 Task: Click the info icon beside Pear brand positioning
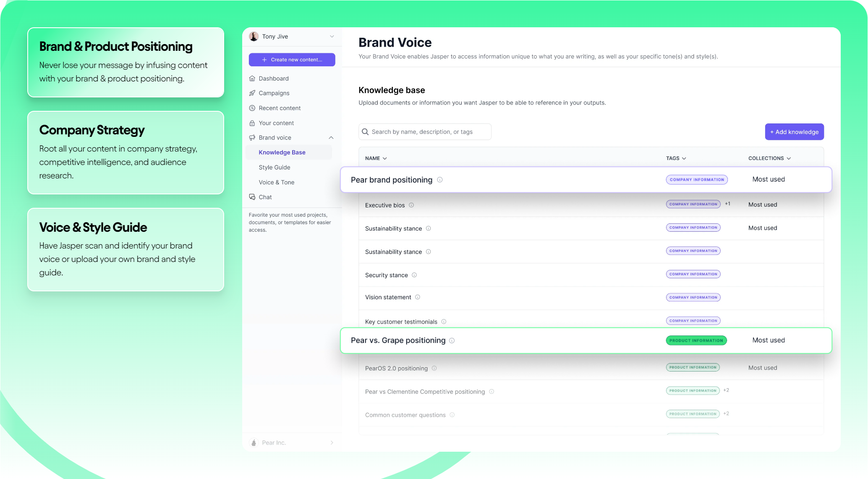click(440, 180)
